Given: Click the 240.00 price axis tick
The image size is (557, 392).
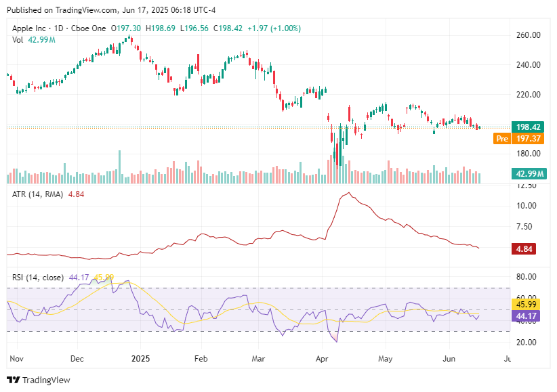Looking at the screenshot, I should pyautogui.click(x=529, y=65).
